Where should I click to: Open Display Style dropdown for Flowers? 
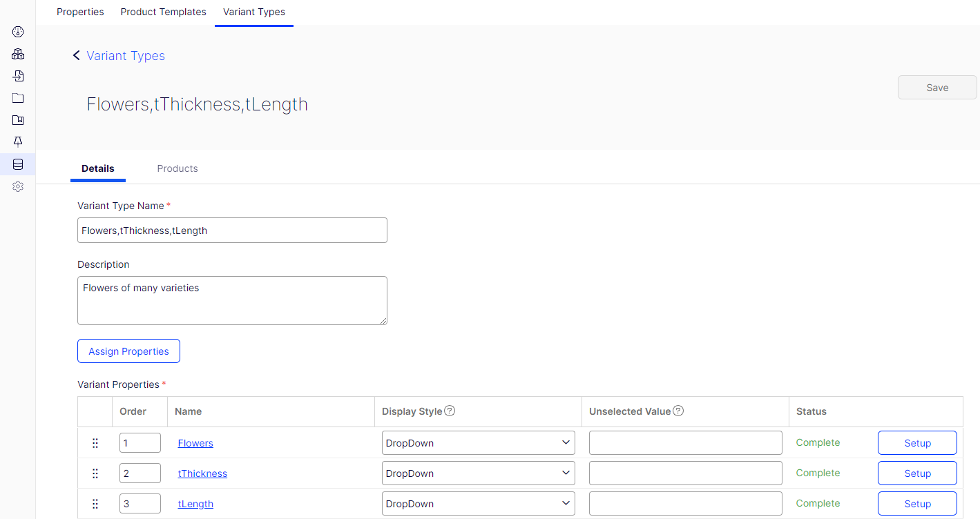point(478,443)
